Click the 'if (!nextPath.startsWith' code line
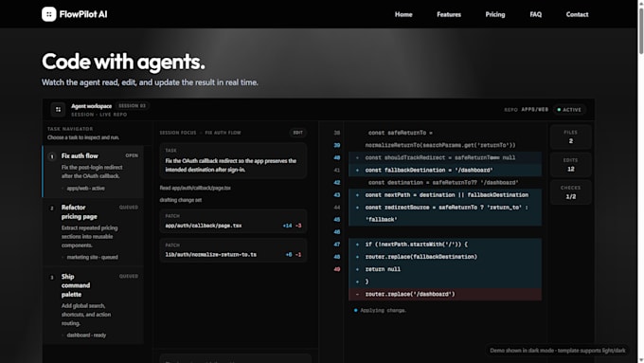 [x=445, y=245]
